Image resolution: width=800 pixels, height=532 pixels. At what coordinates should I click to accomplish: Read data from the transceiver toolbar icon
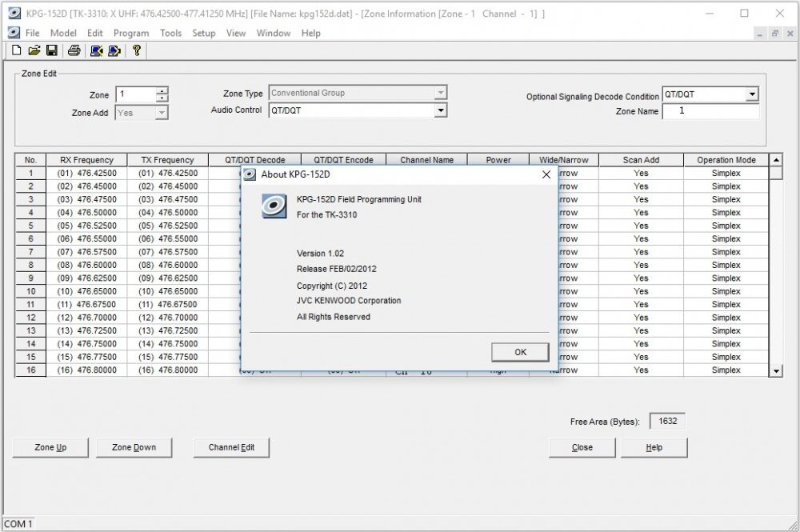coord(96,50)
